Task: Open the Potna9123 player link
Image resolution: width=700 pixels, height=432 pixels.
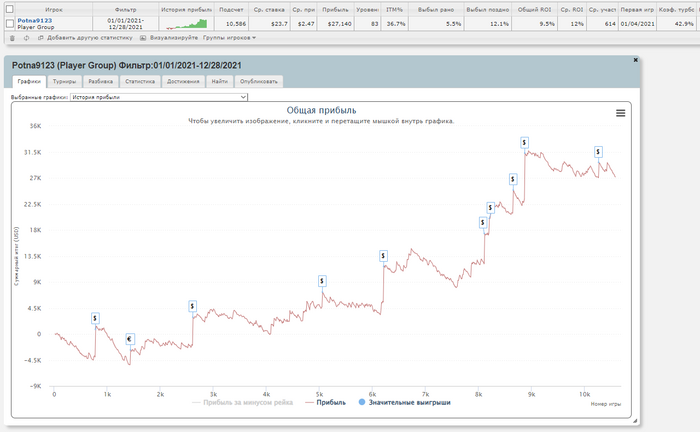Action: tap(35, 21)
